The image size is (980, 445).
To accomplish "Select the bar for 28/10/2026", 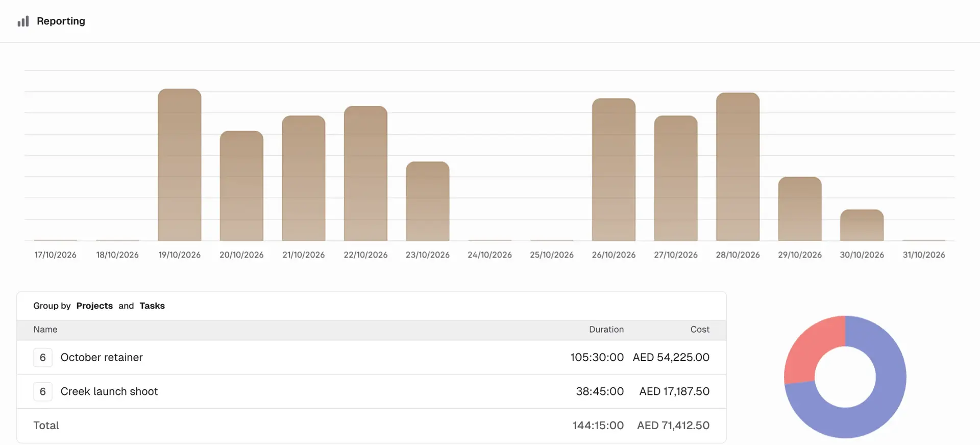I will [738, 167].
